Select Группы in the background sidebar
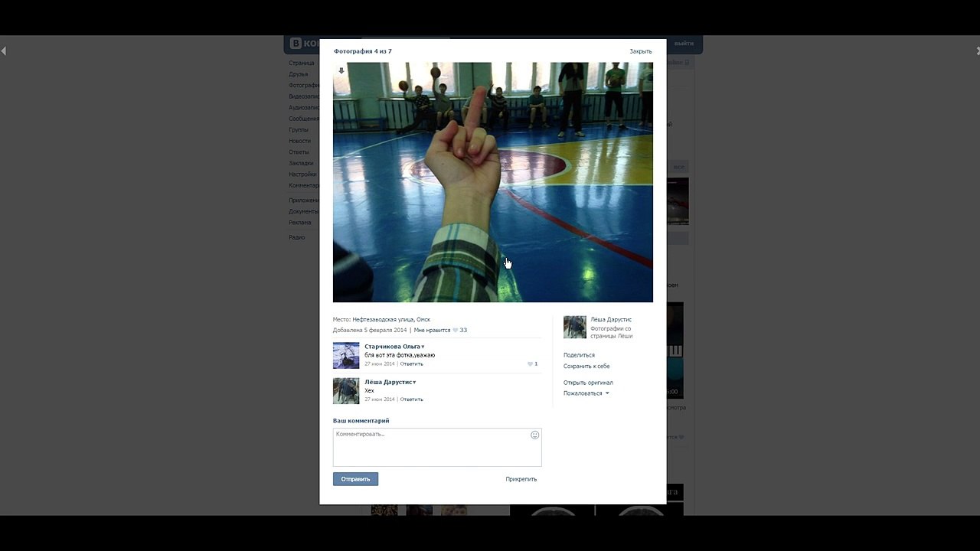This screenshot has width=980, height=551. [299, 130]
